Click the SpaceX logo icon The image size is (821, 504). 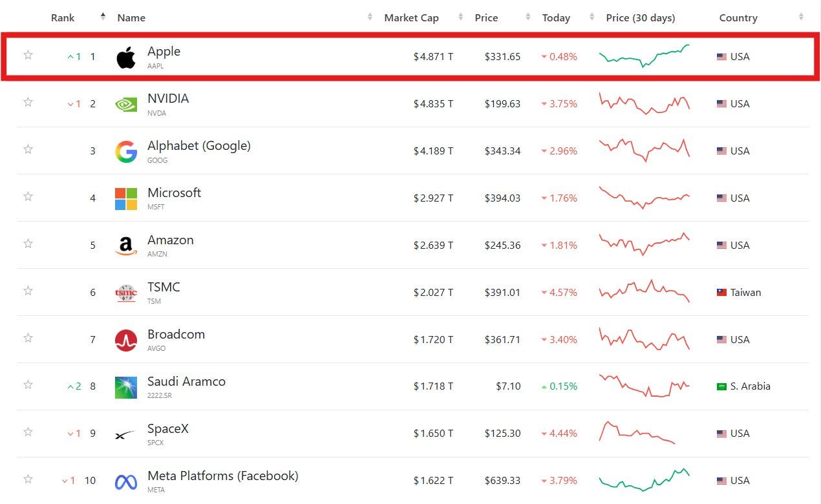coord(126,435)
